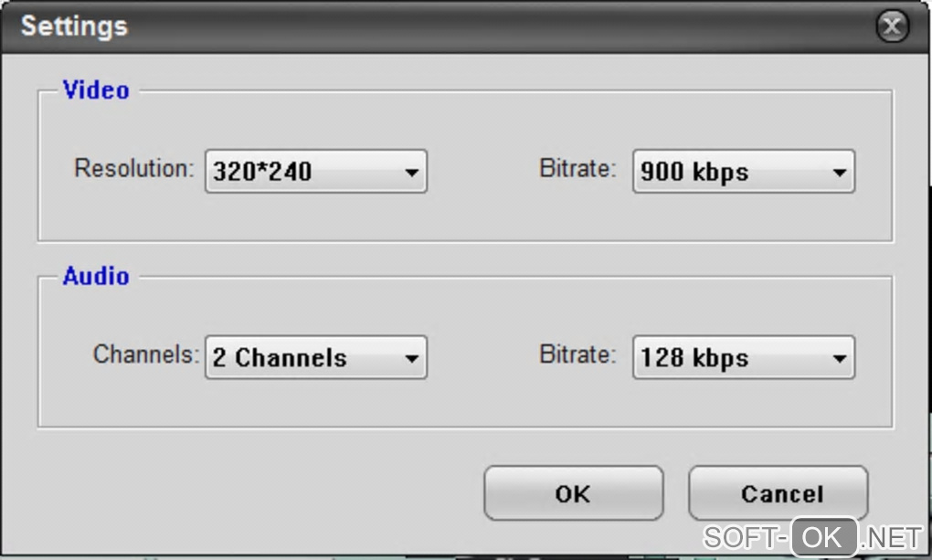This screenshot has width=932, height=560.
Task: Click the 128 kbps audio bitrate field
Action: (x=744, y=358)
